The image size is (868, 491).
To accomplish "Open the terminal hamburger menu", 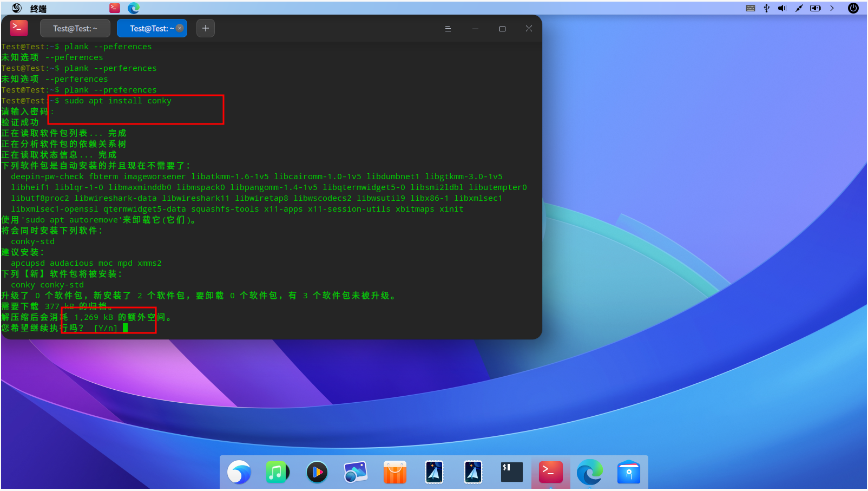I will pos(448,29).
